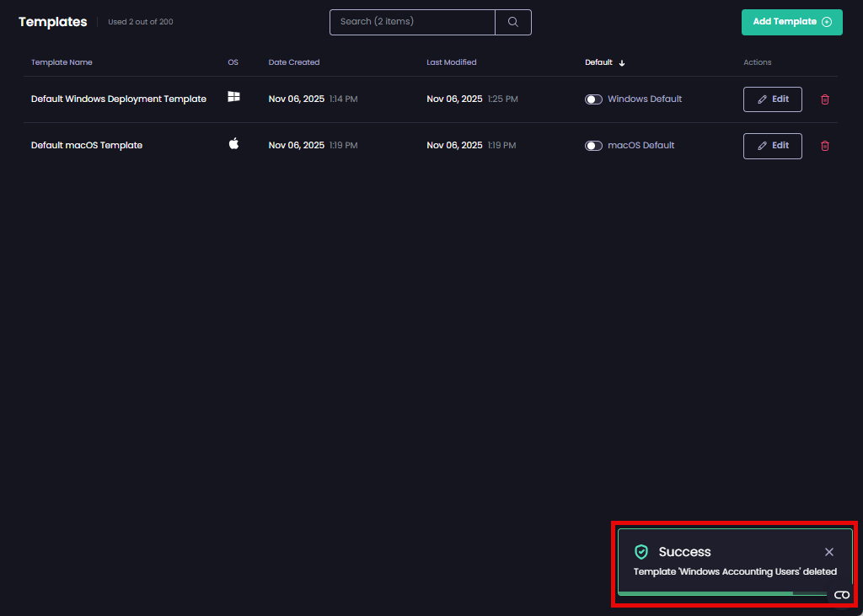Click the link icon at the toast's bottom-right corner
This screenshot has height=616, width=863.
841,594
